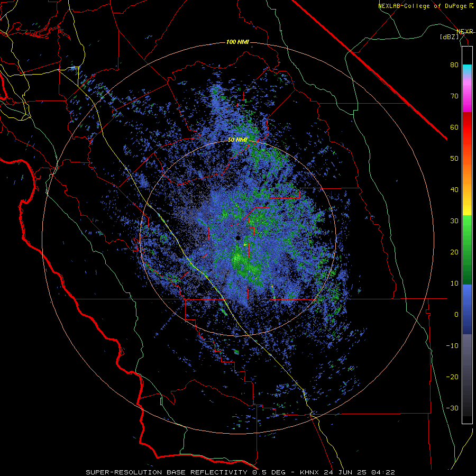Click the 20 value on color scale
This screenshot has height=476, width=476.
454,252
